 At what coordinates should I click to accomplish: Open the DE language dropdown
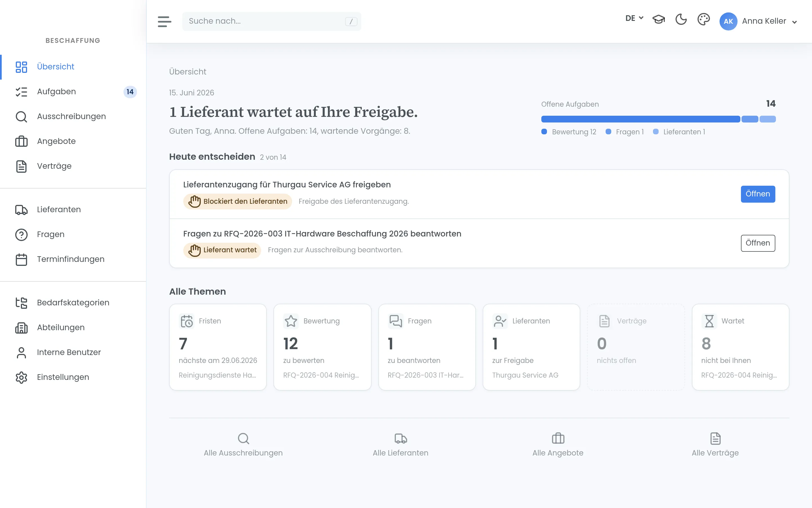(x=634, y=18)
